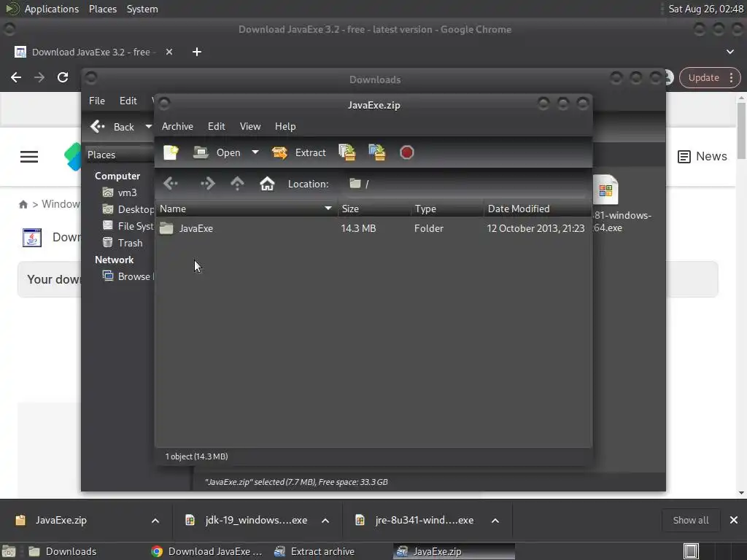Go forward in the archive location history
The width and height of the screenshot is (747, 560).
pyautogui.click(x=207, y=183)
